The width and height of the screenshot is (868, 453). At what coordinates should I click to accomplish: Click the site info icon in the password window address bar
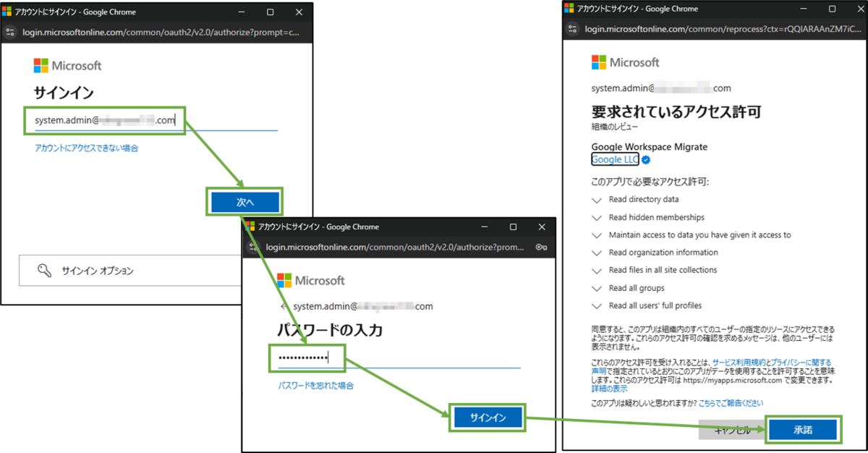[x=254, y=247]
